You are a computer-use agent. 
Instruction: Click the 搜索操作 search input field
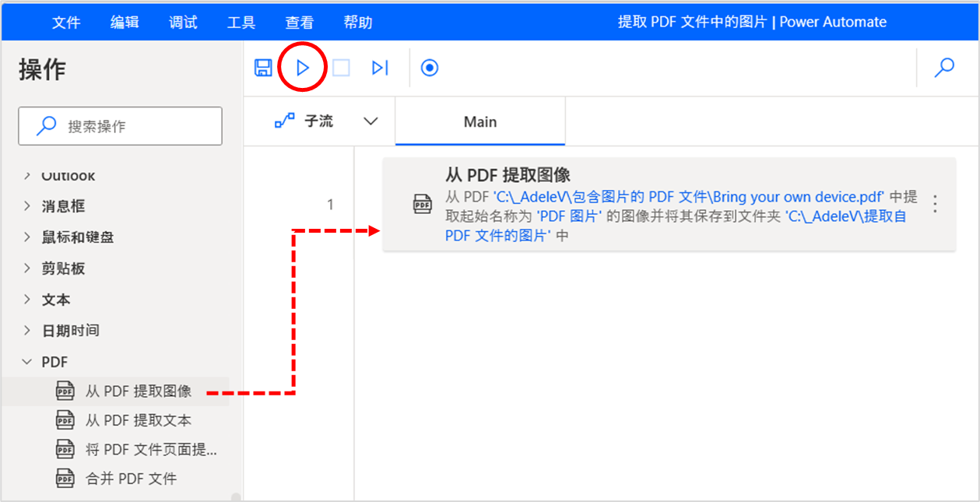120,126
